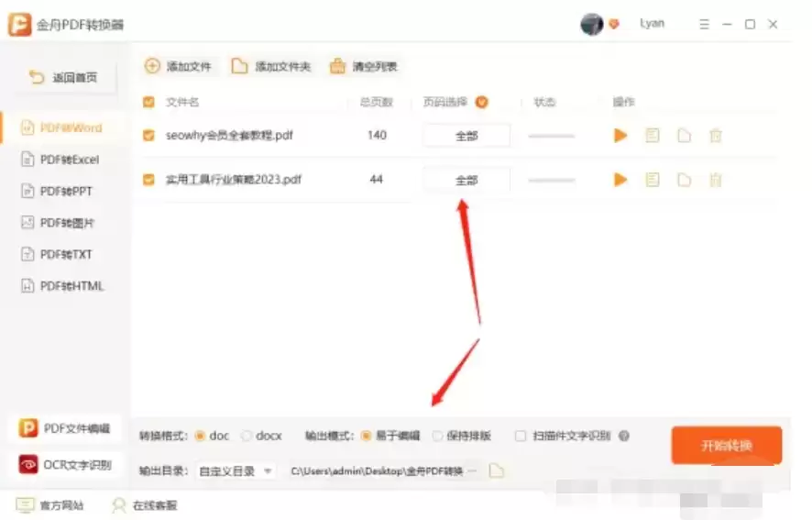The width and height of the screenshot is (812, 520).
Task: Select the docx format radio button
Action: click(247, 436)
